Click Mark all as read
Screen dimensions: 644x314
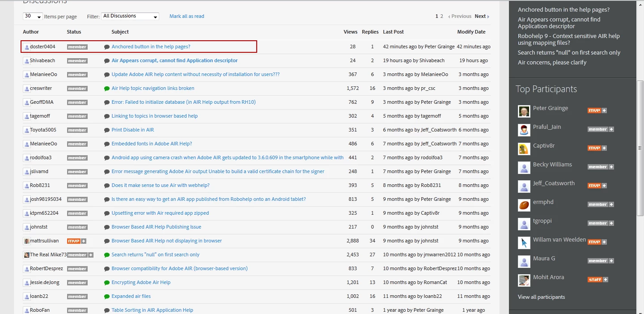click(186, 16)
